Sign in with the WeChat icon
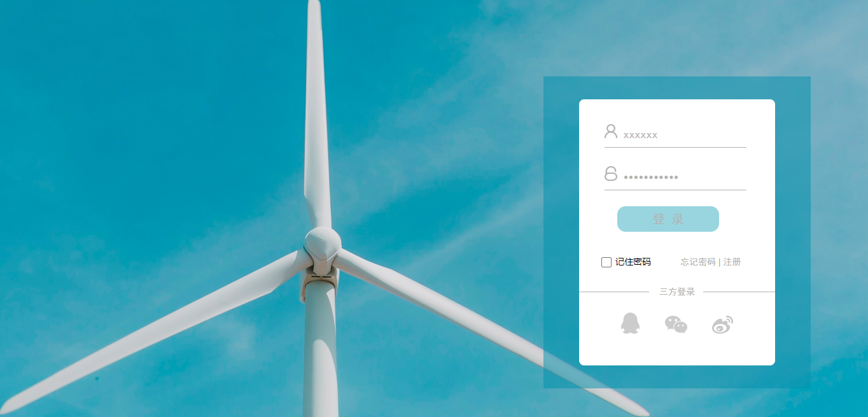Screen dimensions: 868x417 (676, 325)
